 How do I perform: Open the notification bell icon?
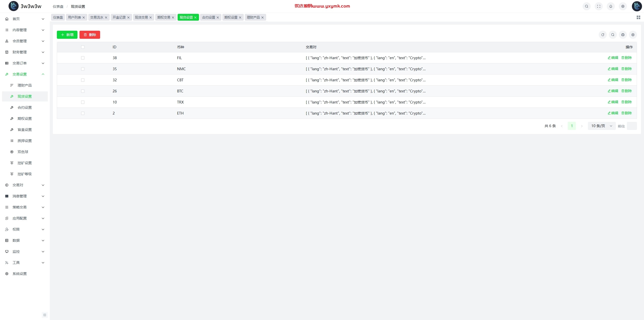(x=611, y=6)
